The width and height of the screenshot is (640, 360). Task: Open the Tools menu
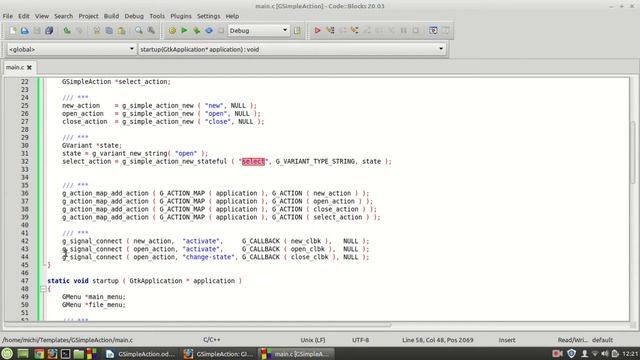[x=157, y=16]
